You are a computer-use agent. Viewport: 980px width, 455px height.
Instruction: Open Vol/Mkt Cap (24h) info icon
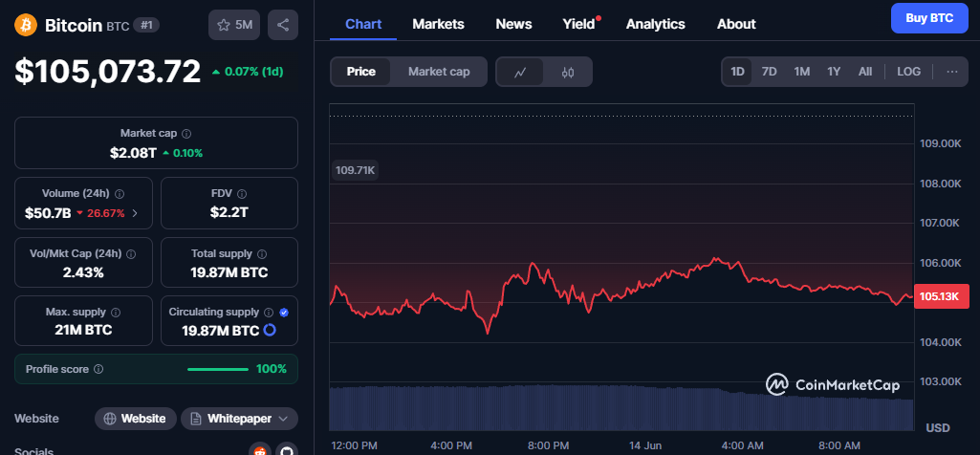pos(131,254)
